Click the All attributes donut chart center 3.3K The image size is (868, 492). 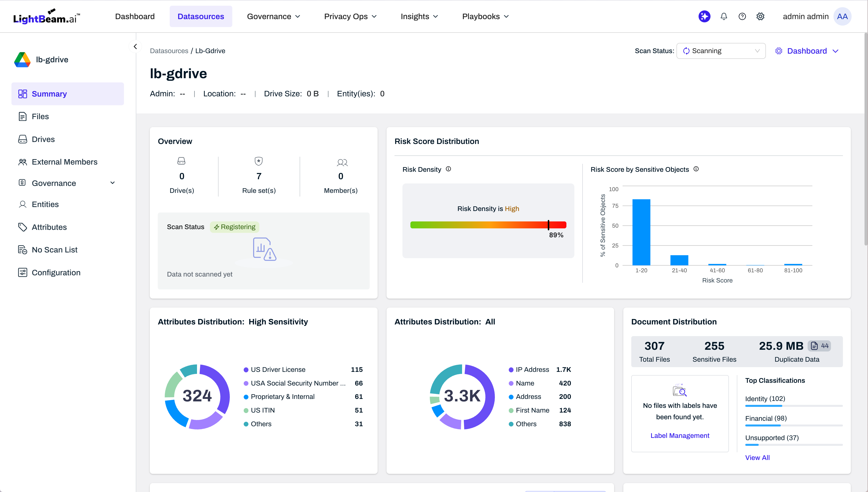point(462,396)
